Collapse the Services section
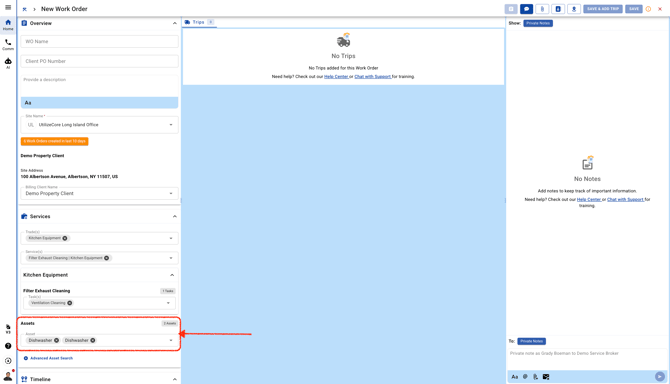670x384 pixels. [x=174, y=217]
